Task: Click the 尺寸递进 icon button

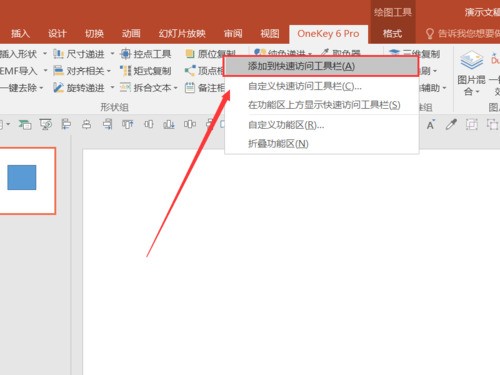Action: coord(58,54)
